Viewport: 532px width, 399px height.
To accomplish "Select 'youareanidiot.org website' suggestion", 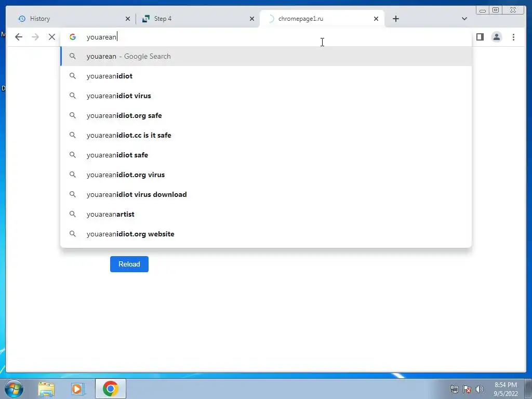I will click(x=266, y=234).
